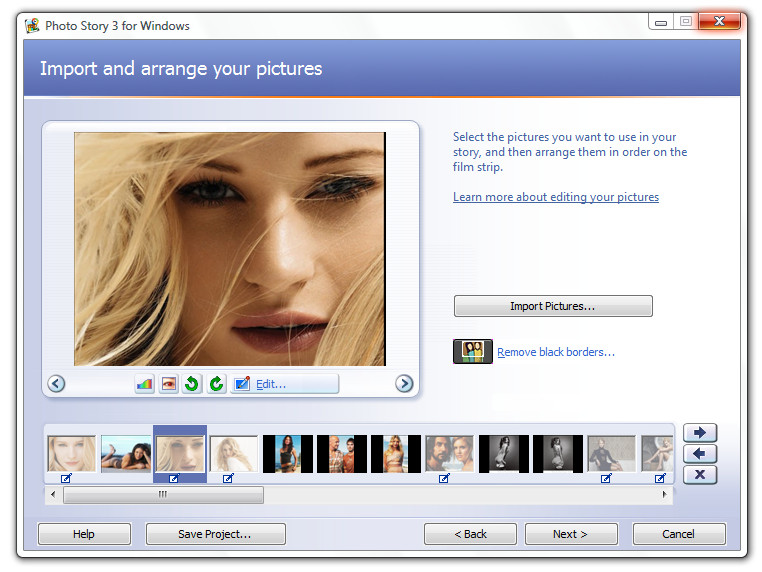Proceed with the Next button
Image resolution: width=762 pixels, height=572 pixels.
[x=571, y=534]
